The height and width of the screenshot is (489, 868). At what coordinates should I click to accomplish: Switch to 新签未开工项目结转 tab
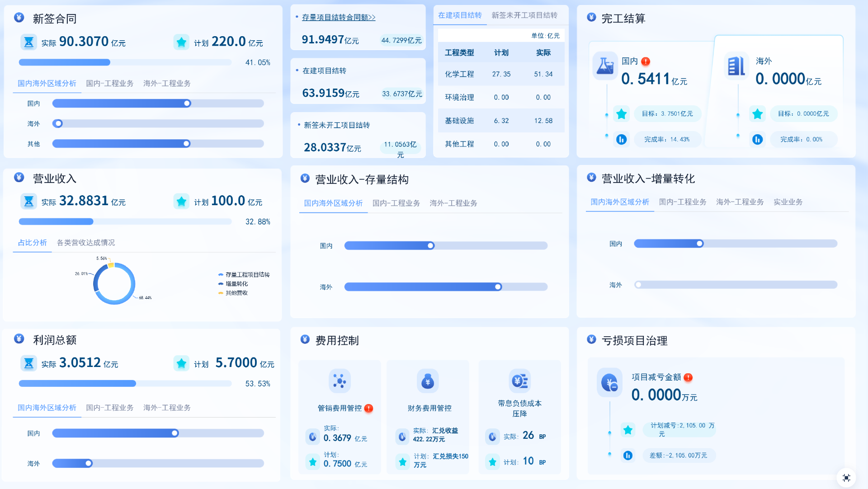pos(524,15)
